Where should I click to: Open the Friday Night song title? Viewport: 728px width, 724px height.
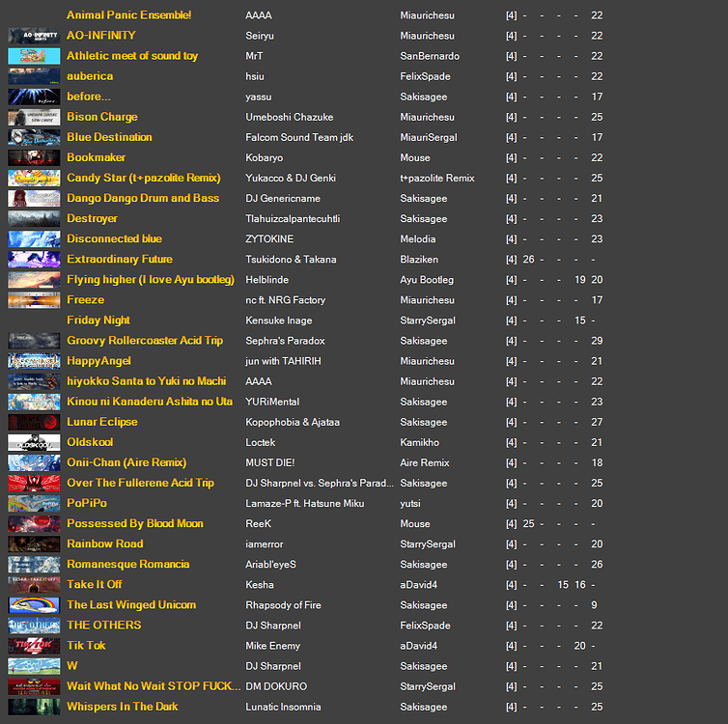point(98,320)
